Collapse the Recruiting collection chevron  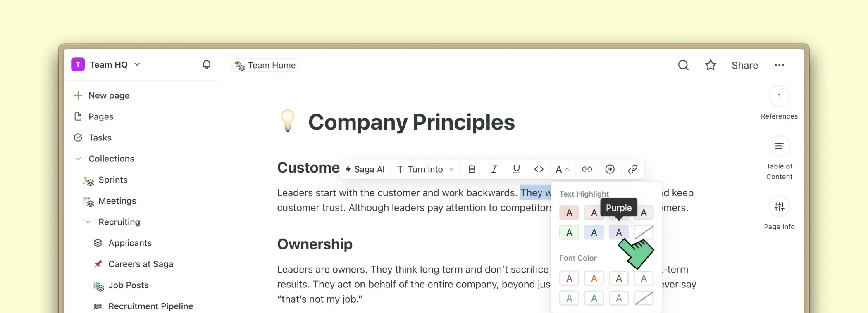click(x=88, y=222)
